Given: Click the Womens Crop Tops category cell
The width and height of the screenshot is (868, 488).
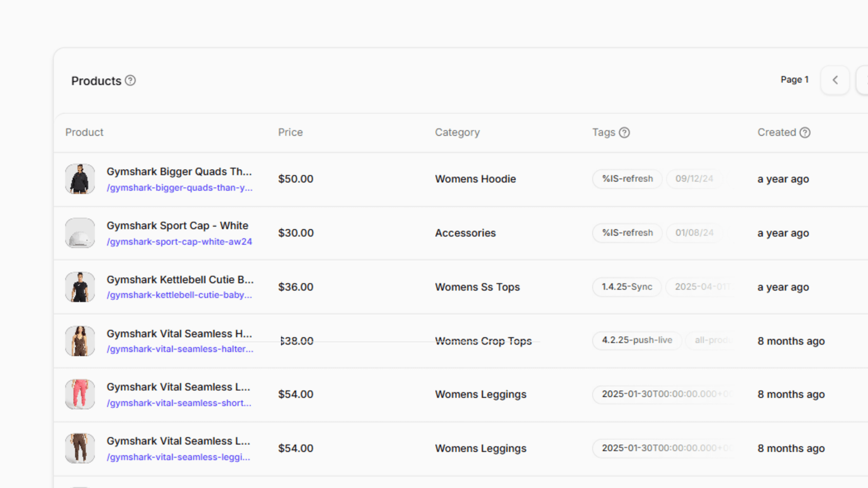Looking at the screenshot, I should coord(484,341).
